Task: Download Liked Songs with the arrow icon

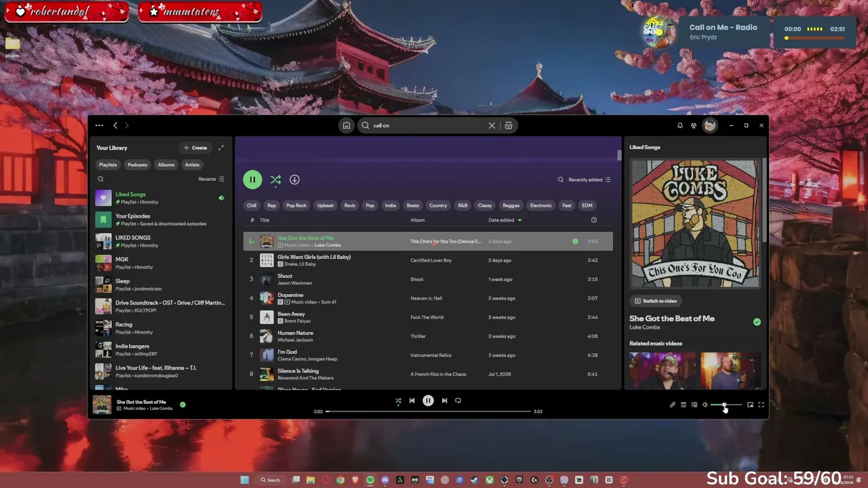Action: 294,180
